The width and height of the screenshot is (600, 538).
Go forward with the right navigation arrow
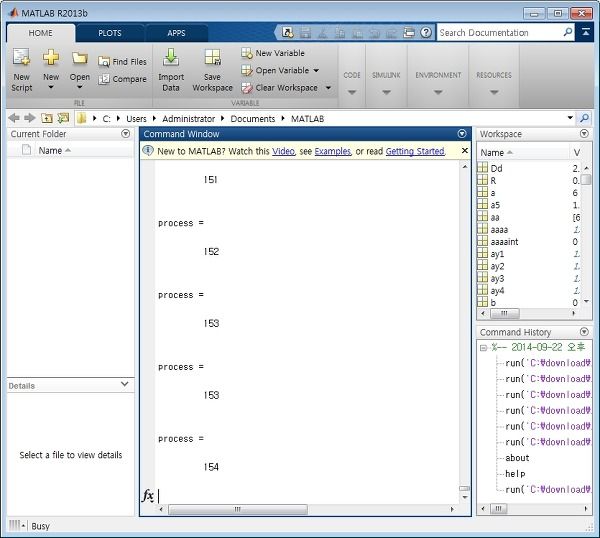[30, 118]
